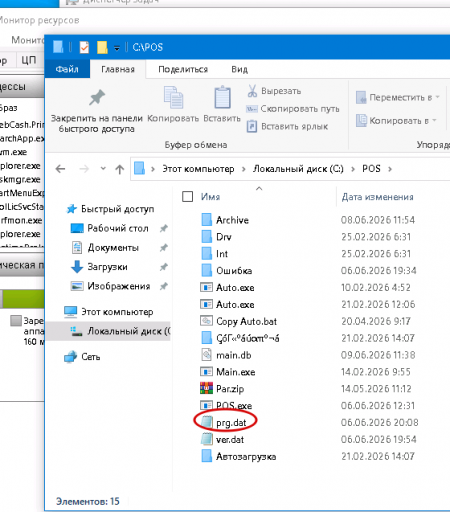Click the Properties icon in title bar
450x512 pixels.
click(84, 47)
